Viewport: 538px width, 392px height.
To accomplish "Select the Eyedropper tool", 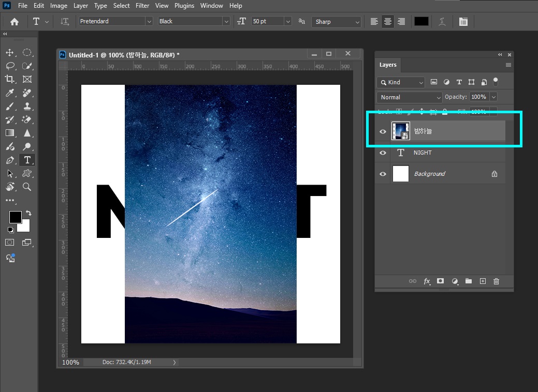I will 10,93.
